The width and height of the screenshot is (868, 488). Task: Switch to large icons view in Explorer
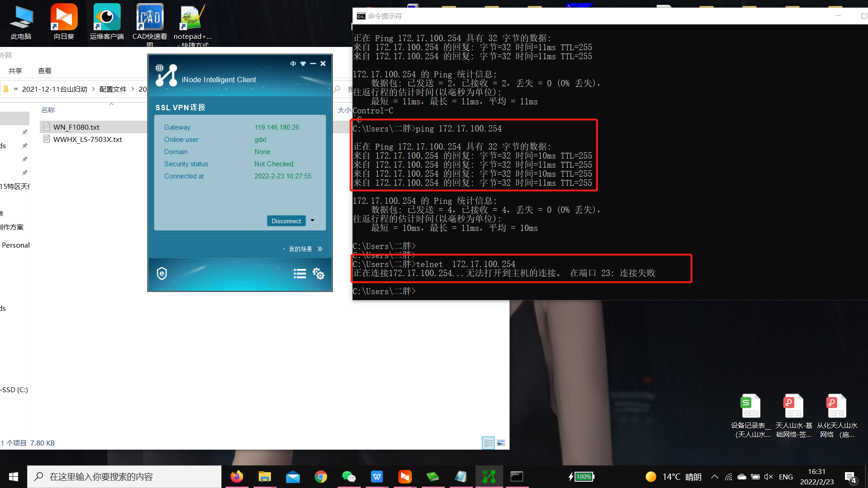[x=501, y=443]
